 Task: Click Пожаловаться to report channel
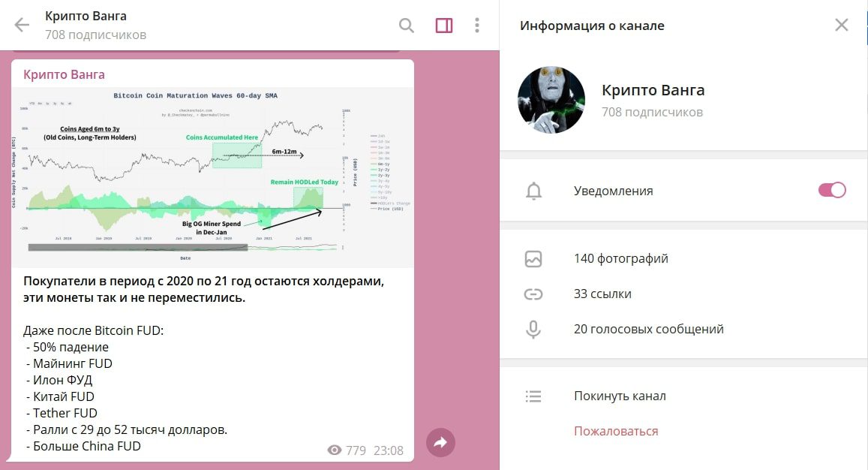[x=616, y=431]
